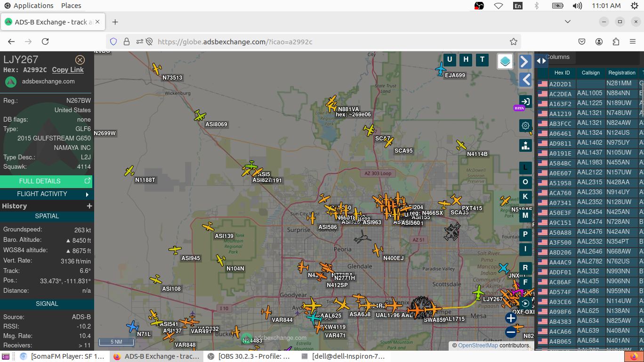Toggle the L map option button
The height and width of the screenshot is (362, 644).
coord(525,168)
